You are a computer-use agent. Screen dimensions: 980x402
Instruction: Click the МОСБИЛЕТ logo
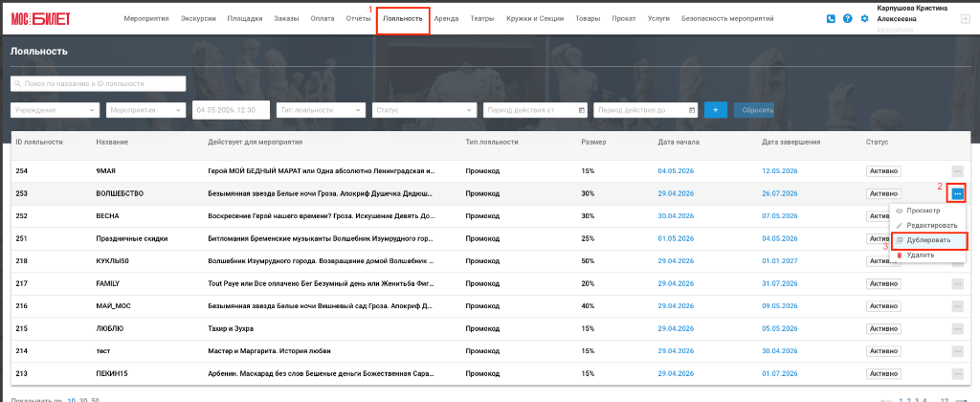(40, 19)
